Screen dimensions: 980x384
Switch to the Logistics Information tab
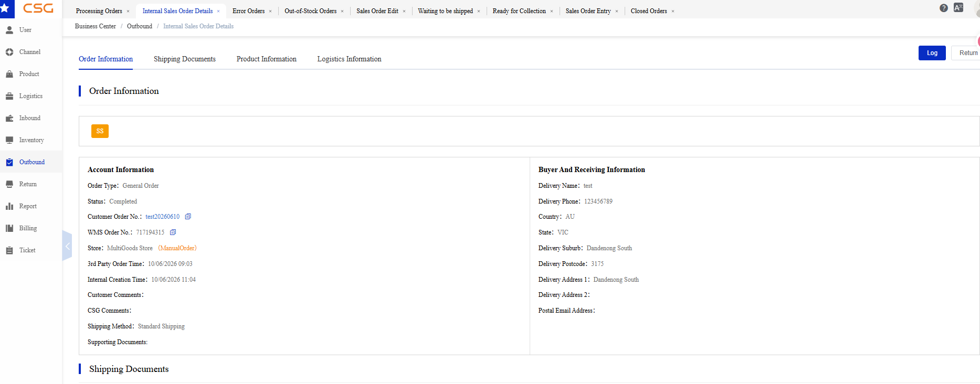[350, 59]
